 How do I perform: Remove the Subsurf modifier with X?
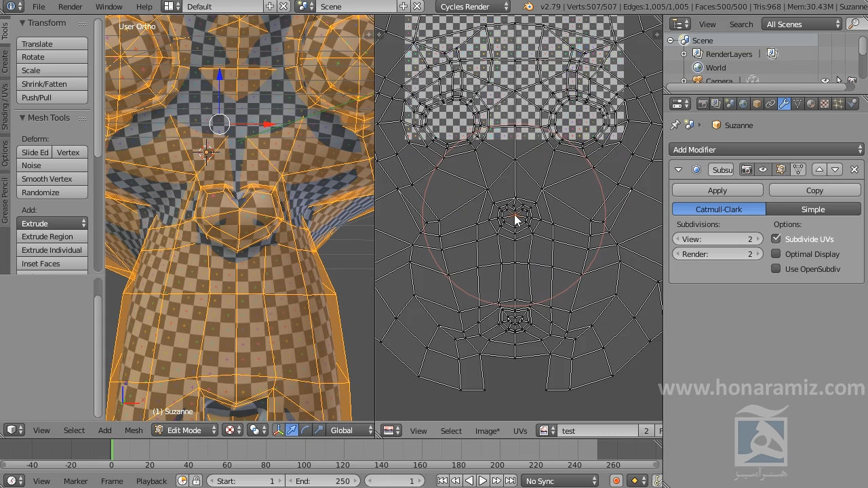tap(854, 169)
